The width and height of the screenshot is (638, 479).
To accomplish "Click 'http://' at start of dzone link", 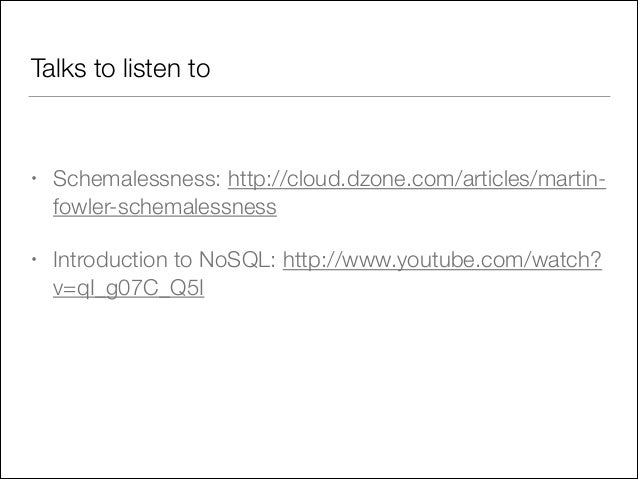I will pos(257,179).
